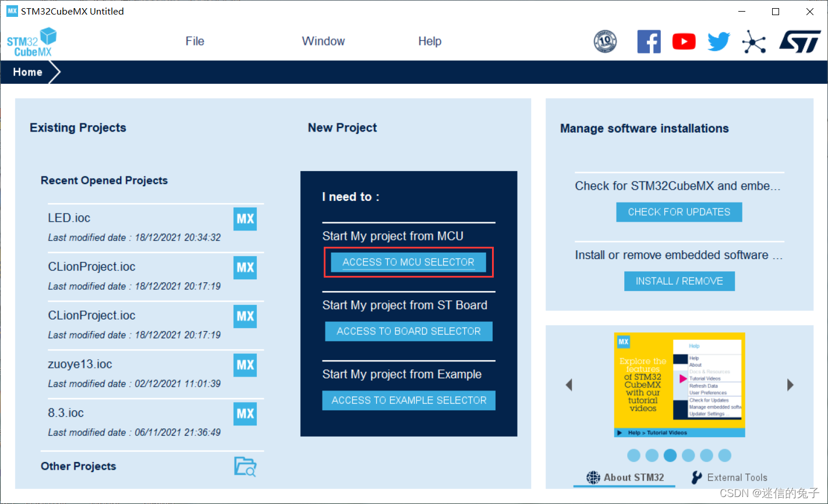The height and width of the screenshot is (504, 828).
Task: Click the ST logo icon
Action: pos(799,42)
